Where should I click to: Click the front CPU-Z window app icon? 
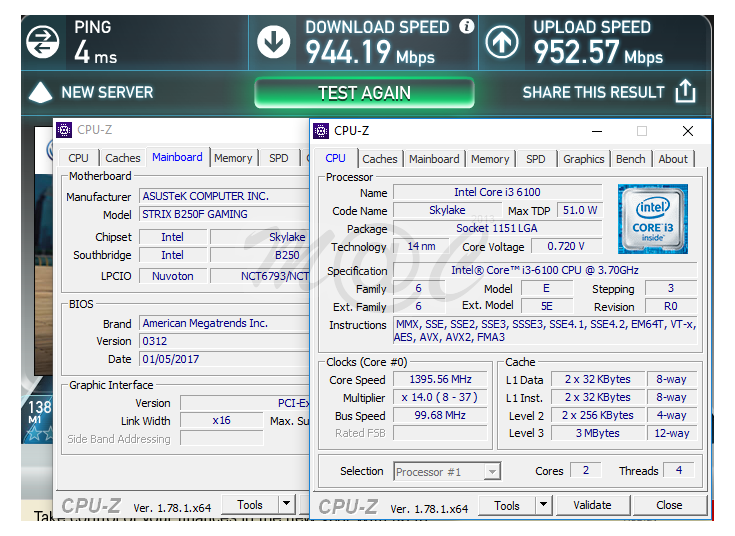point(321,131)
